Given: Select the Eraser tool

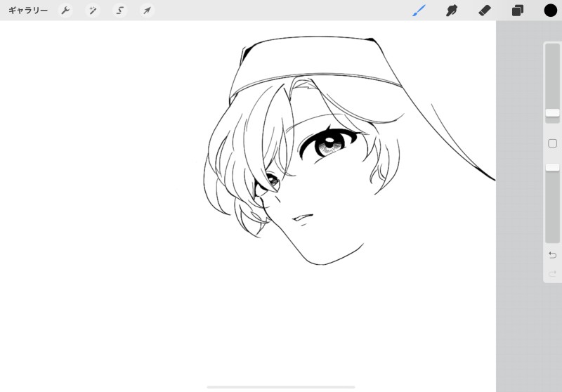Looking at the screenshot, I should (x=485, y=11).
